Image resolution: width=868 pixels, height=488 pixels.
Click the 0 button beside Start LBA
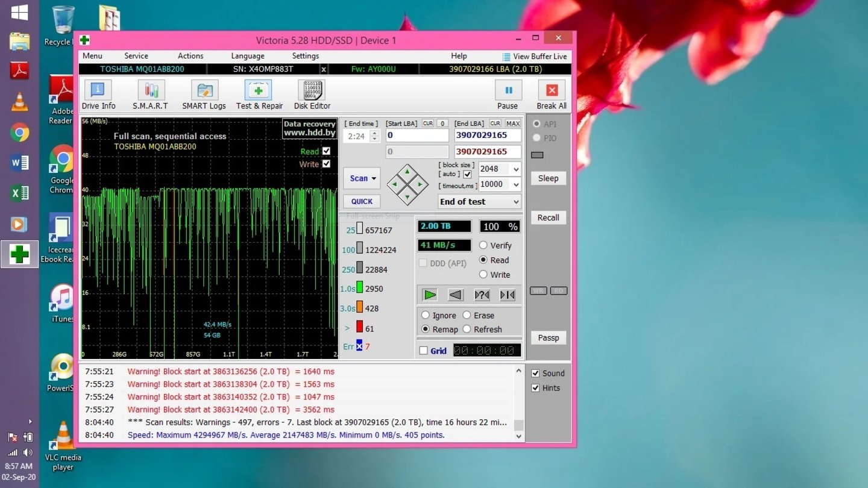tap(442, 124)
